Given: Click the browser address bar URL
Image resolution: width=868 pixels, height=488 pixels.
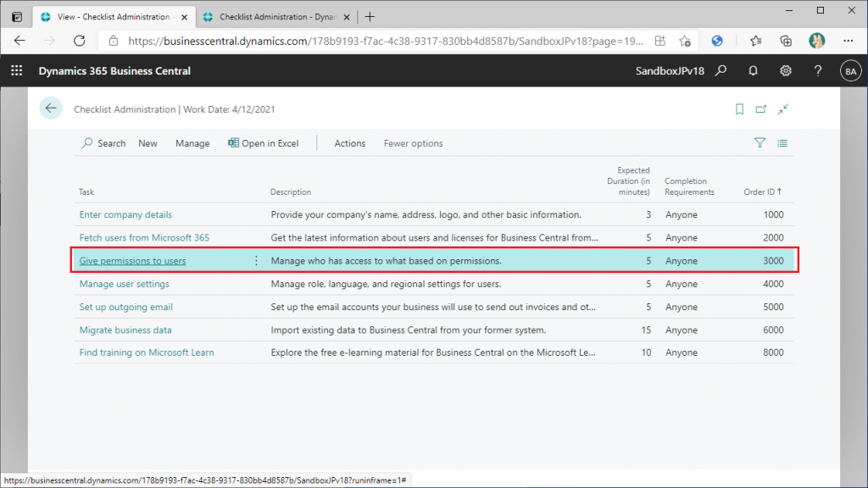Looking at the screenshot, I should tap(386, 41).
